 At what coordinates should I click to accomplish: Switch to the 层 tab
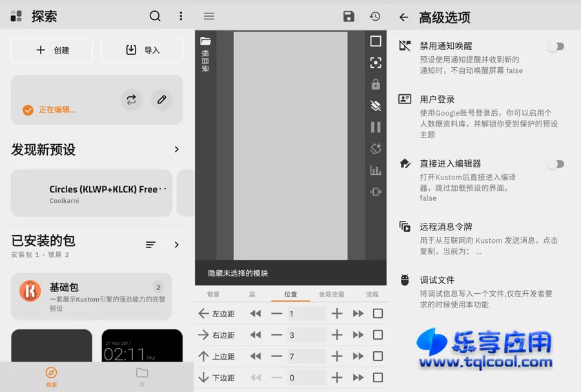pyautogui.click(x=252, y=294)
